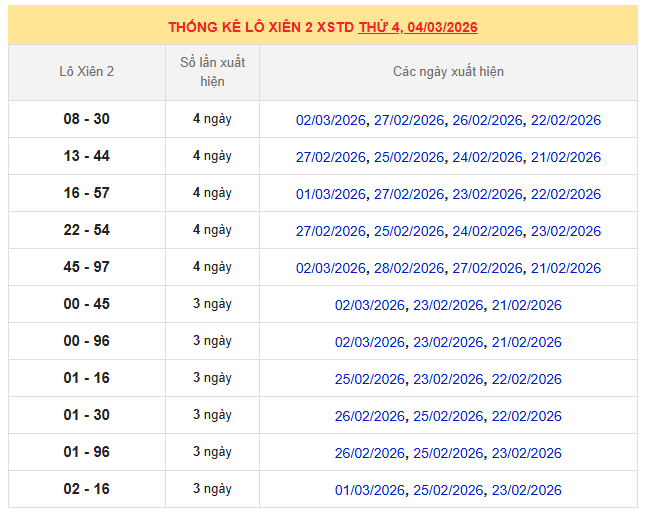Click 02/03/2026 date in the 08 - 30 row
Screen dimensions: 648x516
[x=331, y=120]
